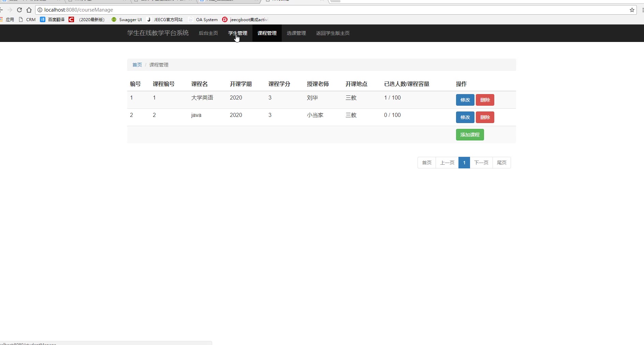Click the browser reload icon
Screen dimensions: 644x345
pyautogui.click(x=19, y=10)
